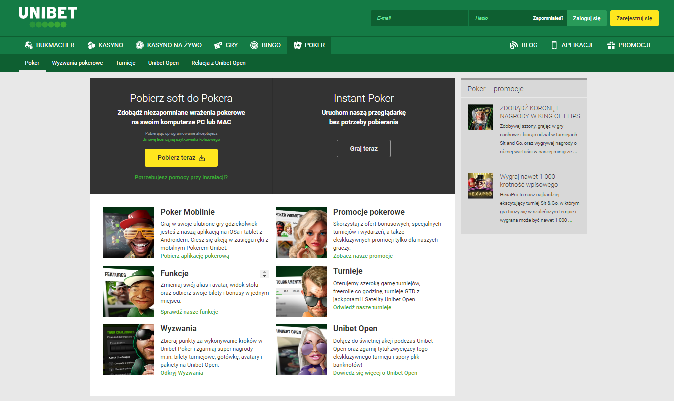The width and height of the screenshot is (674, 401).
Task: Click the Poker promocje sidebar header
Action: point(495,89)
